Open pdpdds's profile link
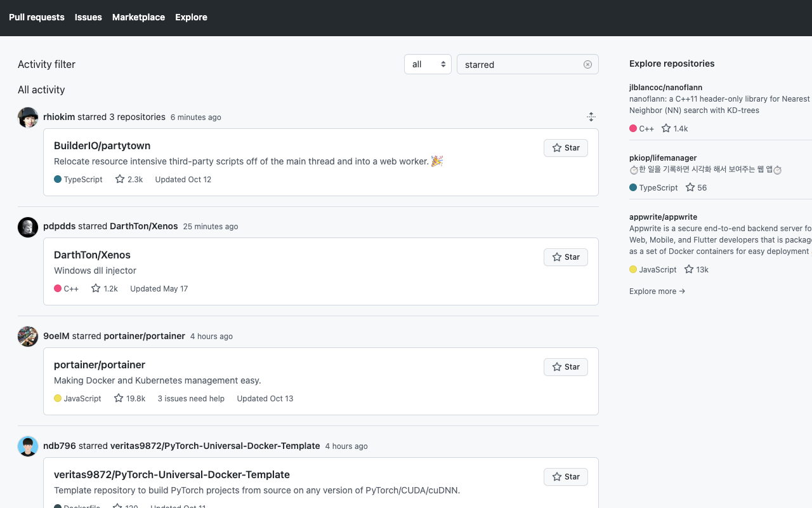The width and height of the screenshot is (812, 508). pyautogui.click(x=59, y=226)
